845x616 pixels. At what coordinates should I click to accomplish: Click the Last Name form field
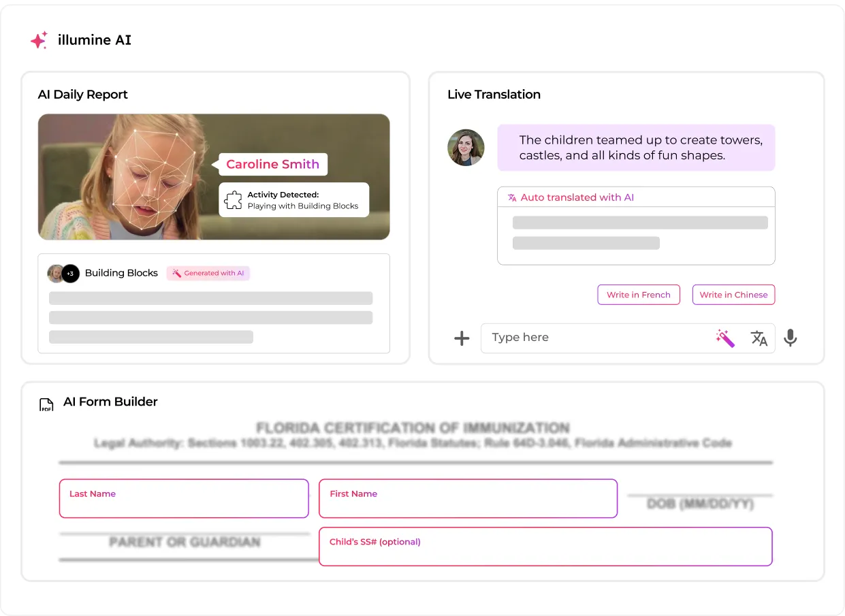point(184,499)
